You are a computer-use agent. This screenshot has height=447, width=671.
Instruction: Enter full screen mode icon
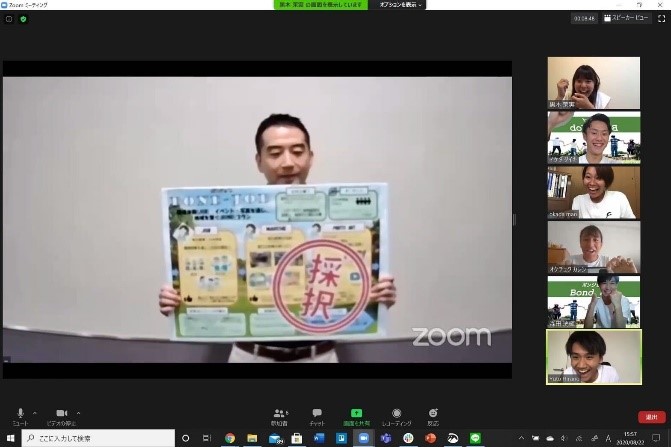tap(662, 18)
